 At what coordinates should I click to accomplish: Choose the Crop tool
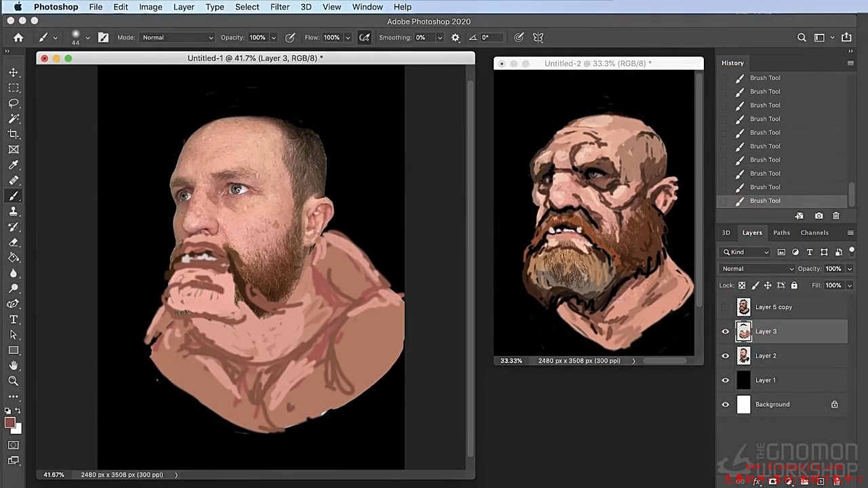click(x=14, y=134)
